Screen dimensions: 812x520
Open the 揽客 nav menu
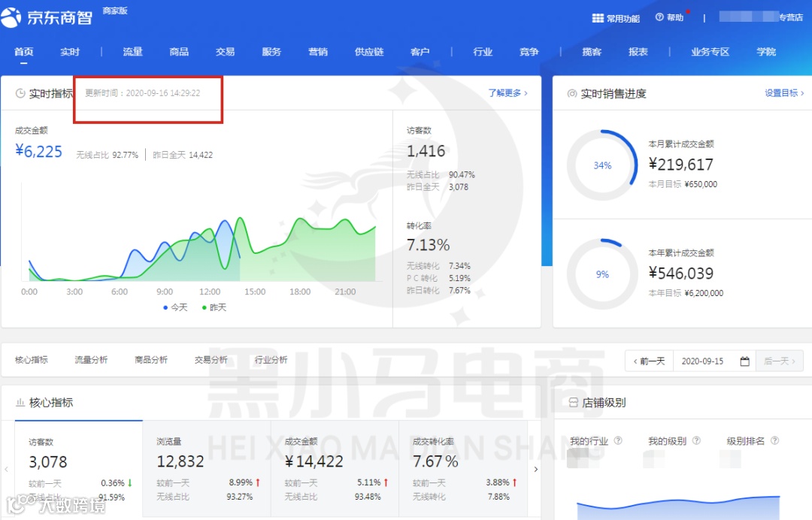tap(592, 52)
